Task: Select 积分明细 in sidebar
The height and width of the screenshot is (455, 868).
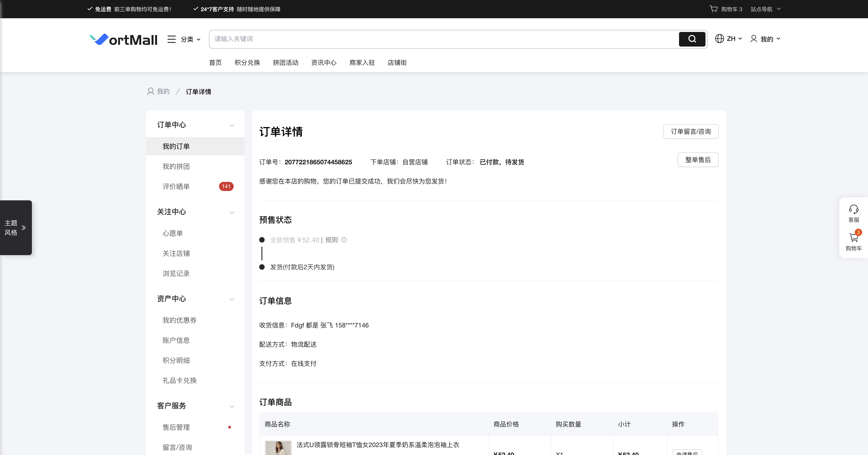Action: tap(176, 361)
